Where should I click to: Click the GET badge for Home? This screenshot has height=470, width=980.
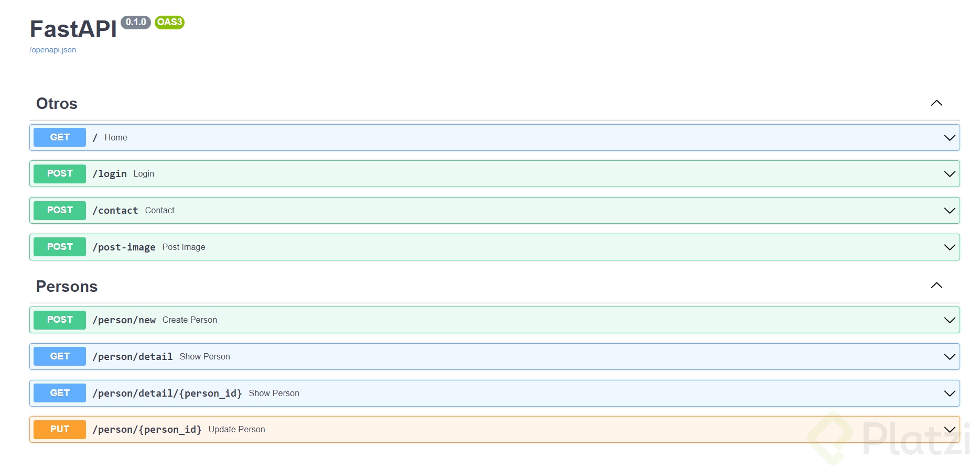(60, 137)
